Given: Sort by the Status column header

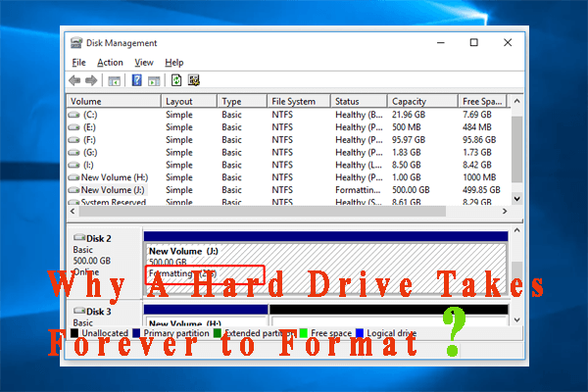Looking at the screenshot, I should (x=359, y=101).
